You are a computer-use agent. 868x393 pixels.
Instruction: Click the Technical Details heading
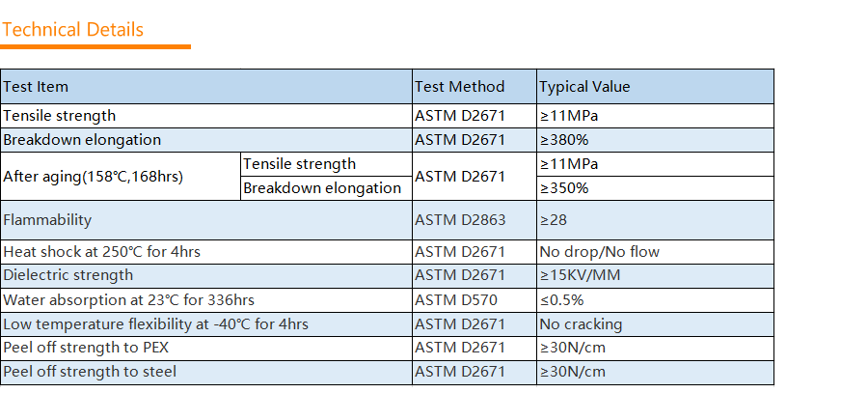72,29
